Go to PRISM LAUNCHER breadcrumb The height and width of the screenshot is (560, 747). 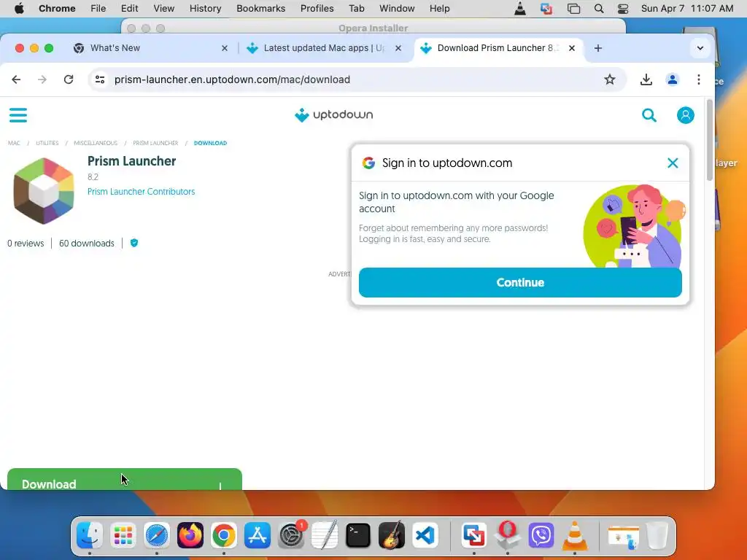point(155,143)
